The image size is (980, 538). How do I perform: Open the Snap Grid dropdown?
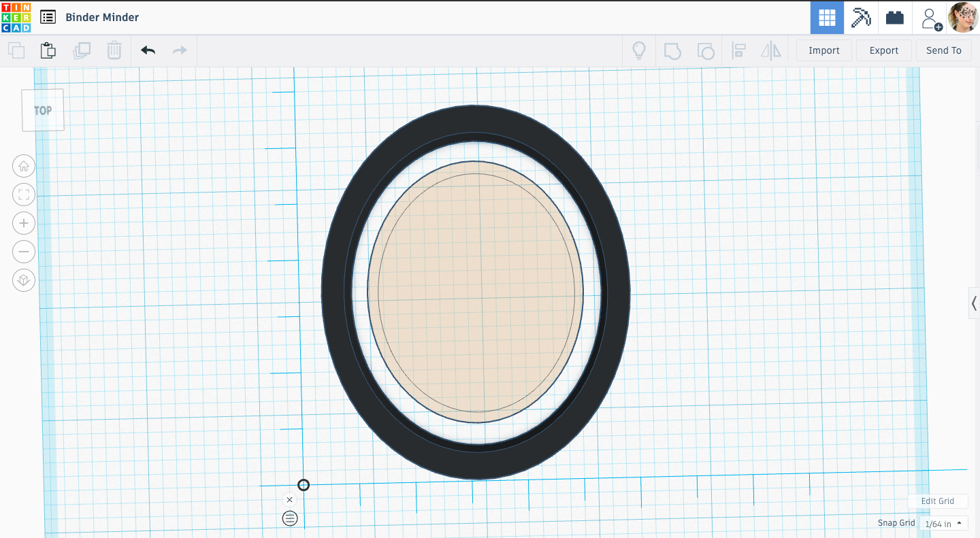click(x=943, y=524)
